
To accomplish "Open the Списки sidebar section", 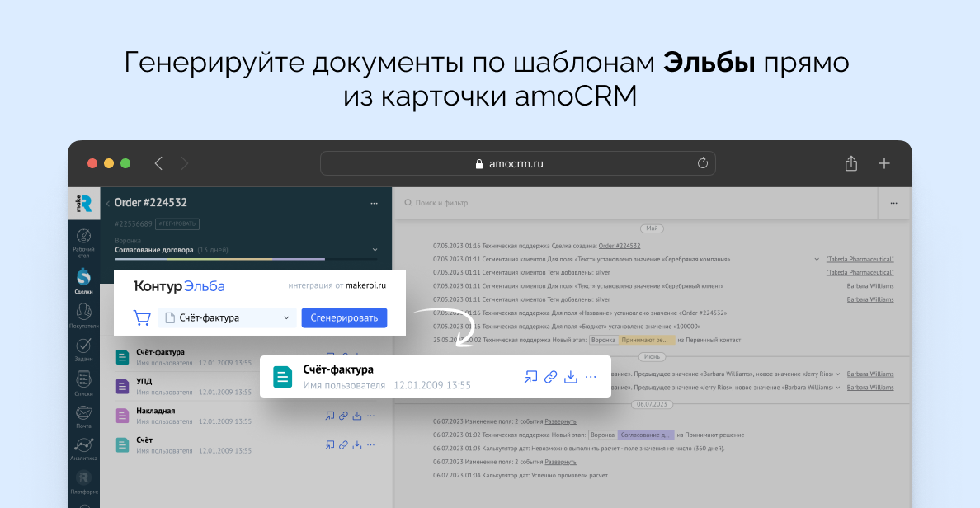I will pyautogui.click(x=84, y=383).
